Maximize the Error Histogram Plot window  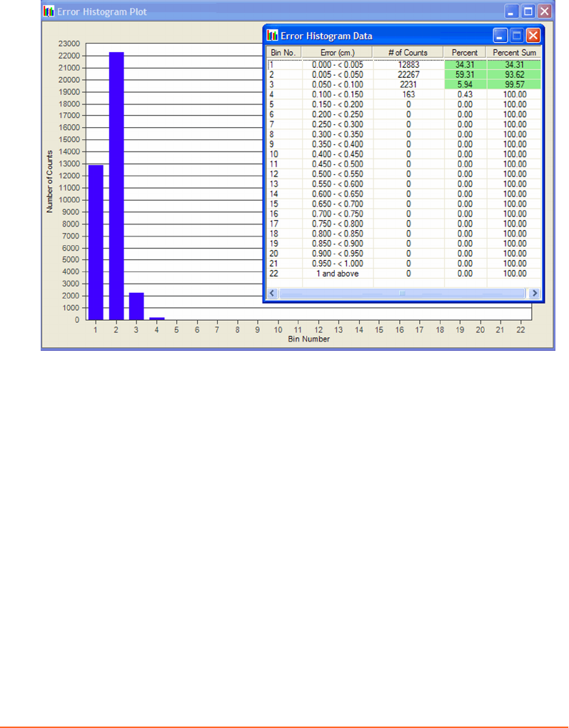(528, 11)
